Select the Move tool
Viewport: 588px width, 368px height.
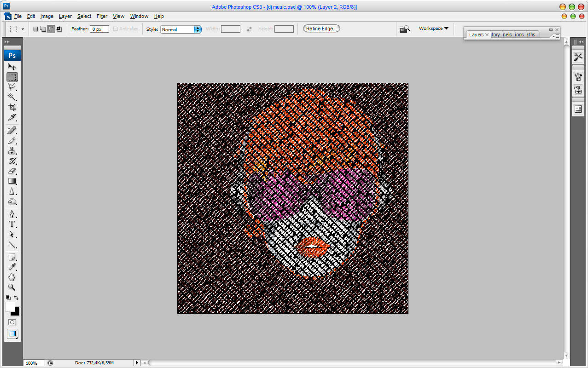(x=12, y=67)
